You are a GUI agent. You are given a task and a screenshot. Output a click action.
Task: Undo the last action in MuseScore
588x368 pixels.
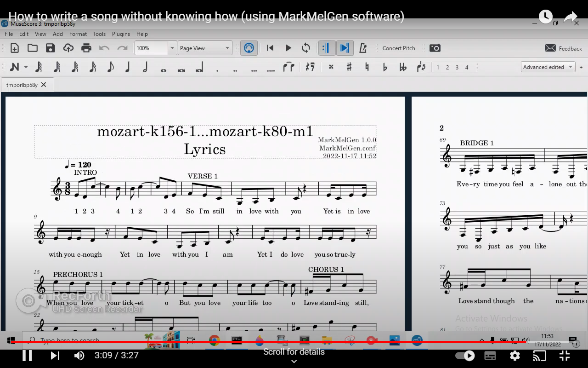104,48
